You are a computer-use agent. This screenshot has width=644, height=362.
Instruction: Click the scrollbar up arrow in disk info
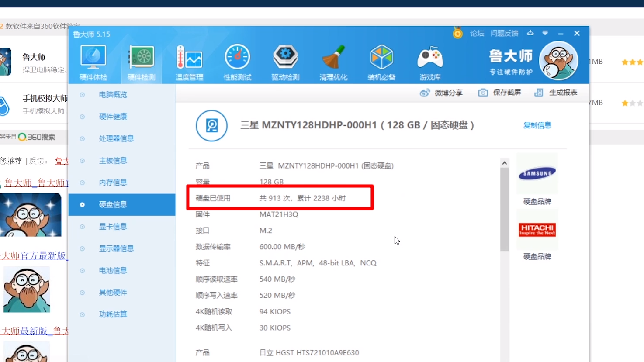505,163
